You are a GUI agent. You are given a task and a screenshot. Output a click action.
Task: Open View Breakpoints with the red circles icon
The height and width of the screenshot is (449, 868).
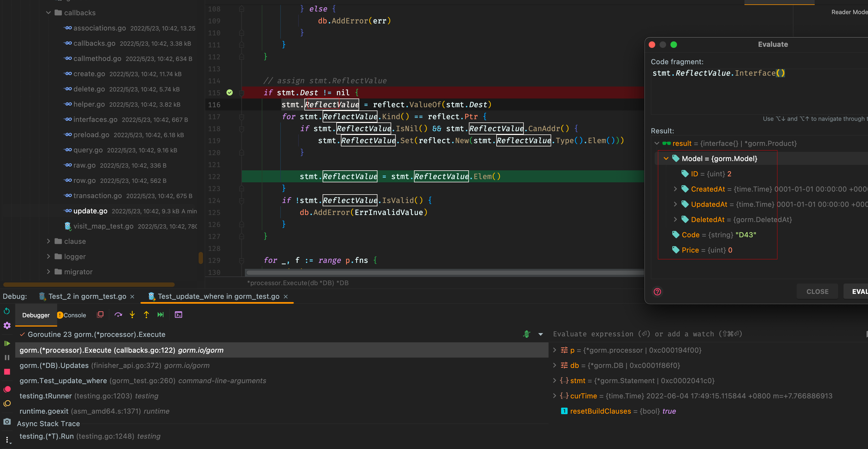point(7,389)
